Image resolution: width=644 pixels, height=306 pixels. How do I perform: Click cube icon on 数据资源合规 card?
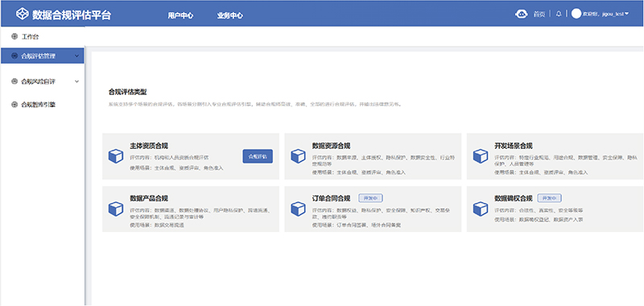[298, 156]
